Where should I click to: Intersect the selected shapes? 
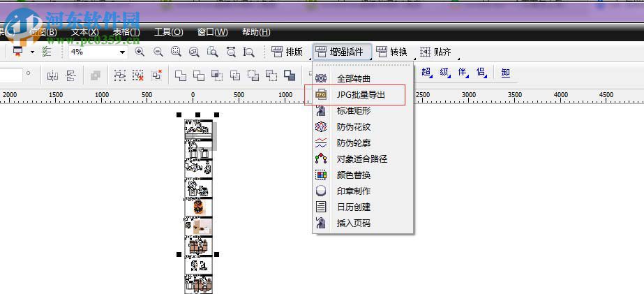click(217, 75)
